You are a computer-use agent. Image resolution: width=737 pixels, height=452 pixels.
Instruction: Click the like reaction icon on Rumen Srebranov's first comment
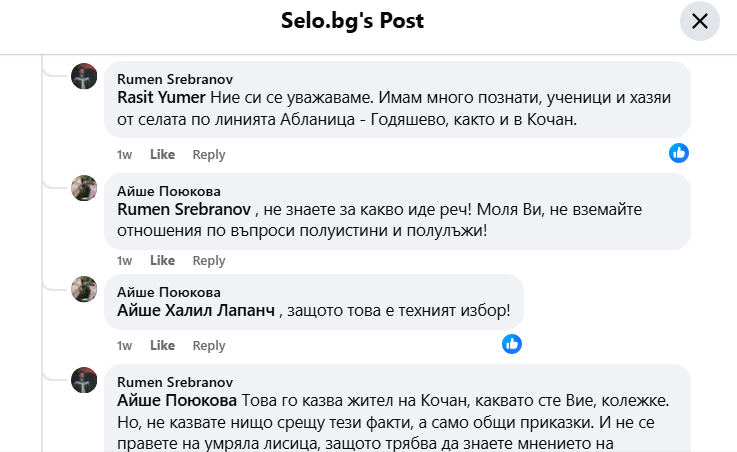pos(679,153)
